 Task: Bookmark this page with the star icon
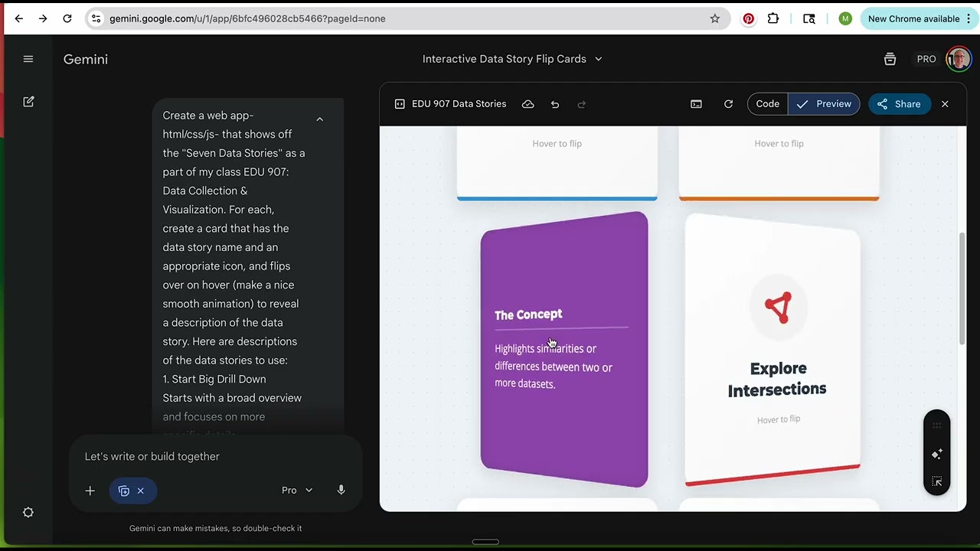point(715,18)
